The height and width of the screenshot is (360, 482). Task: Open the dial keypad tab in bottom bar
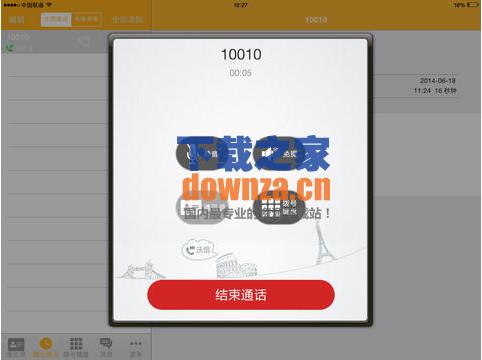coord(76,347)
